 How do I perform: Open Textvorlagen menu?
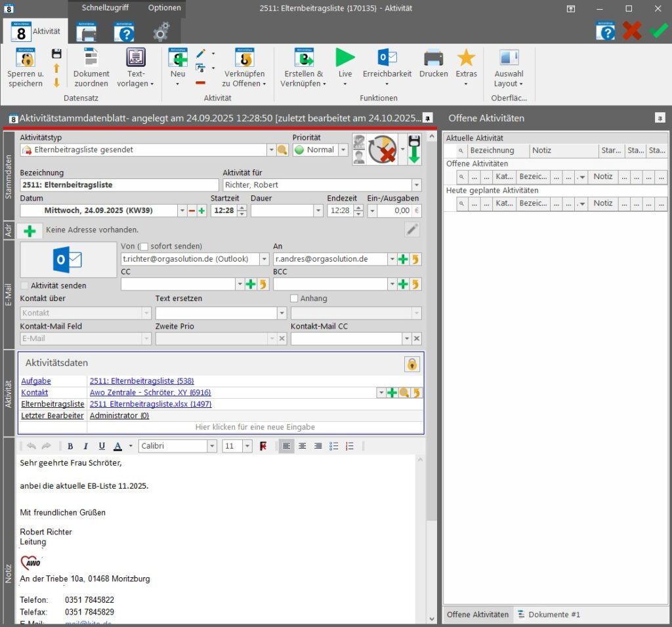point(135,68)
